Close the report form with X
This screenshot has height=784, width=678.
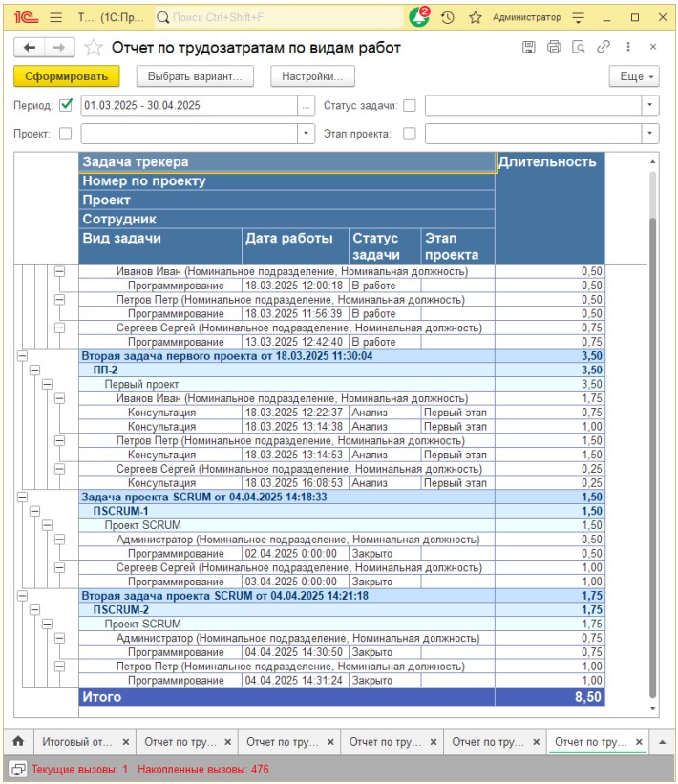653,47
